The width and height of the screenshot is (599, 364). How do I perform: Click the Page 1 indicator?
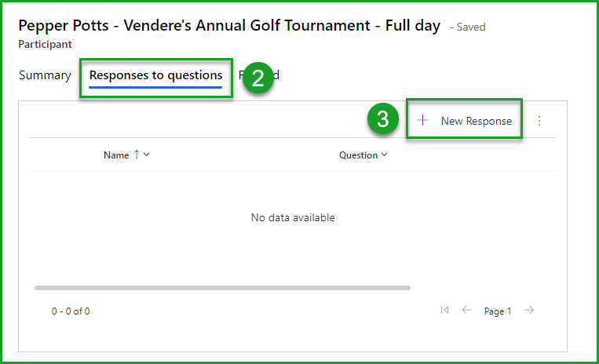click(498, 311)
